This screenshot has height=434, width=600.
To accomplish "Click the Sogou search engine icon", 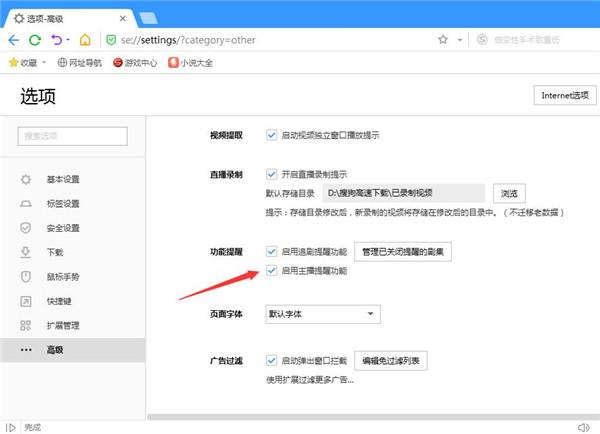I will point(482,39).
